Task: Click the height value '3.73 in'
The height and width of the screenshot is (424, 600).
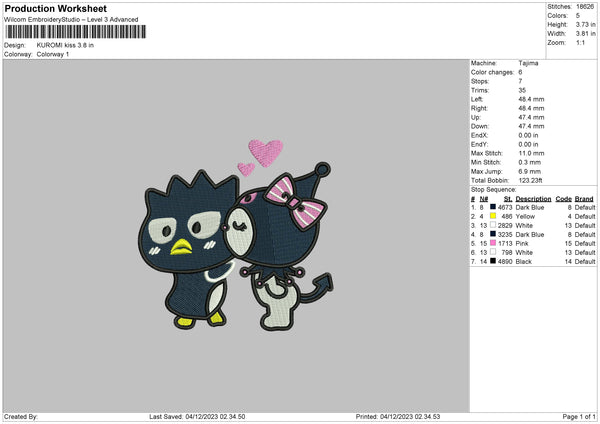Action: tap(585, 24)
